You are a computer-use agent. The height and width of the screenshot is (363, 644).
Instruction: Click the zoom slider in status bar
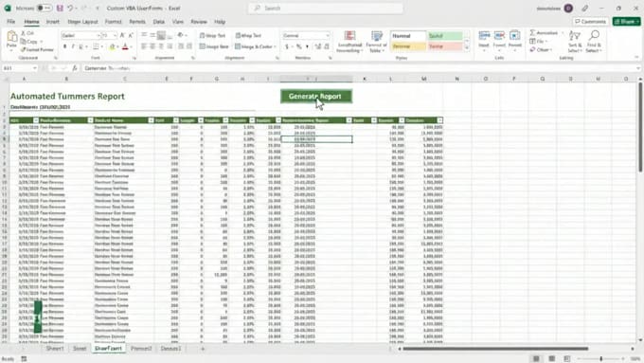click(x=600, y=359)
